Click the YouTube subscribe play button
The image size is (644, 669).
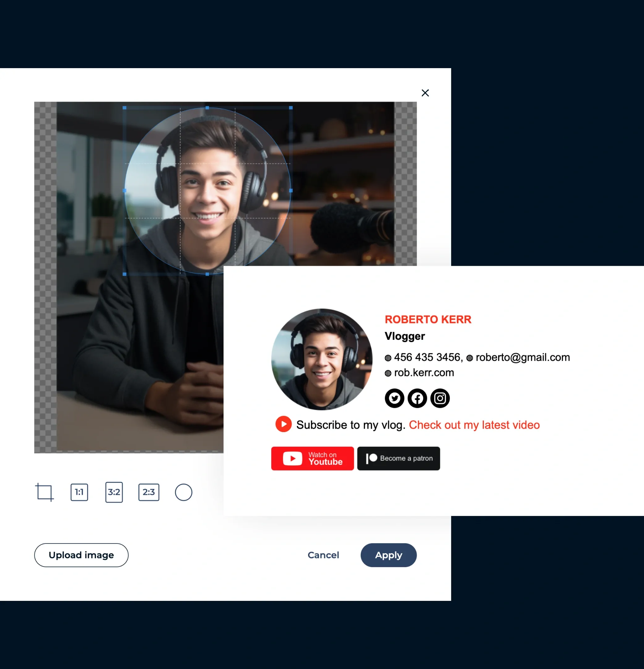[x=283, y=425]
